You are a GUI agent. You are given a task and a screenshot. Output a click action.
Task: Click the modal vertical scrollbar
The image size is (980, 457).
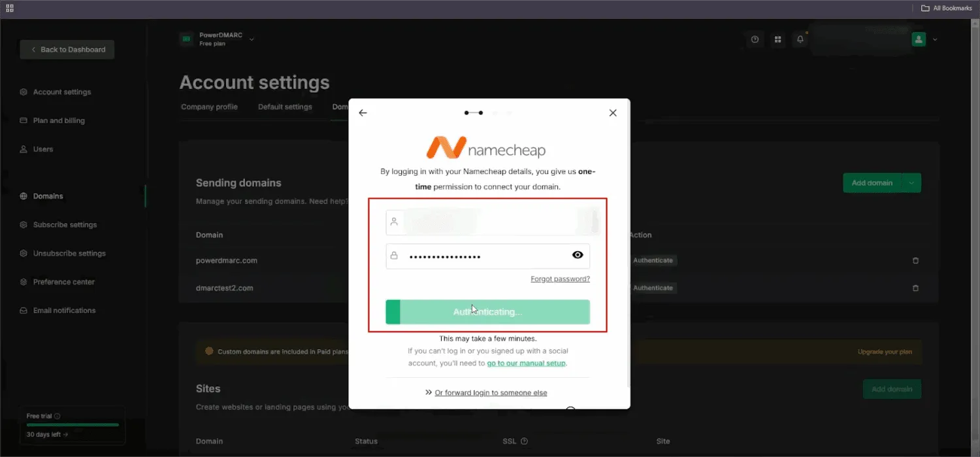point(628,242)
